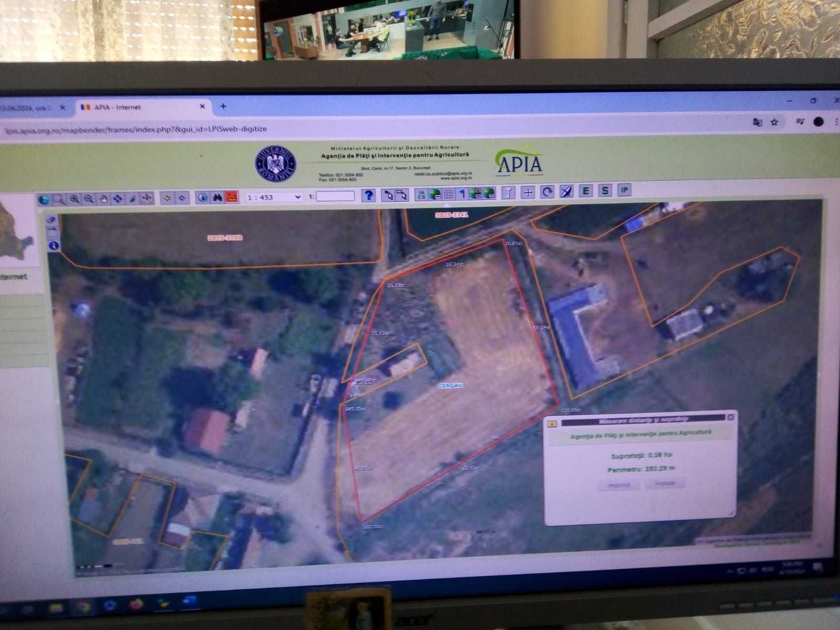Click the IA CS toolbar button
840x630 pixels.
click(421, 194)
